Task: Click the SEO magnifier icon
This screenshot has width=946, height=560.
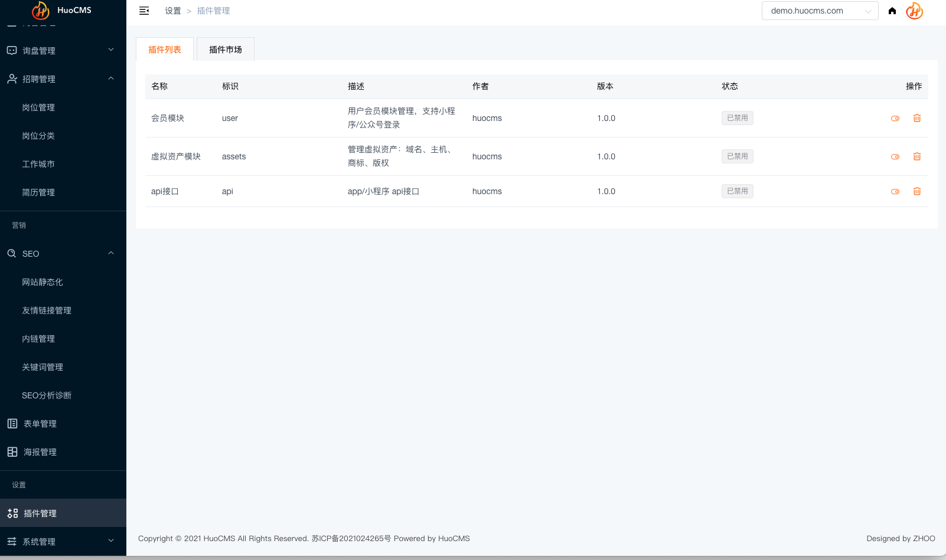Action: tap(12, 253)
